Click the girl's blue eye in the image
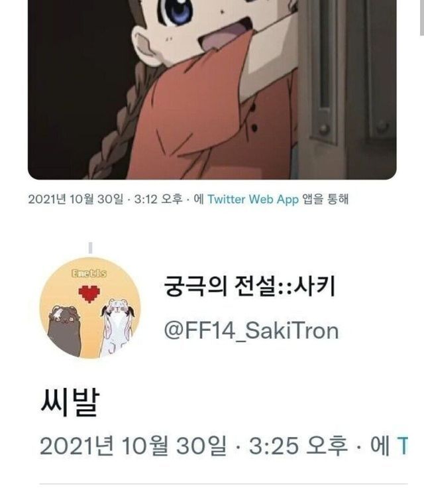The height and width of the screenshot is (504, 424). 178,11
